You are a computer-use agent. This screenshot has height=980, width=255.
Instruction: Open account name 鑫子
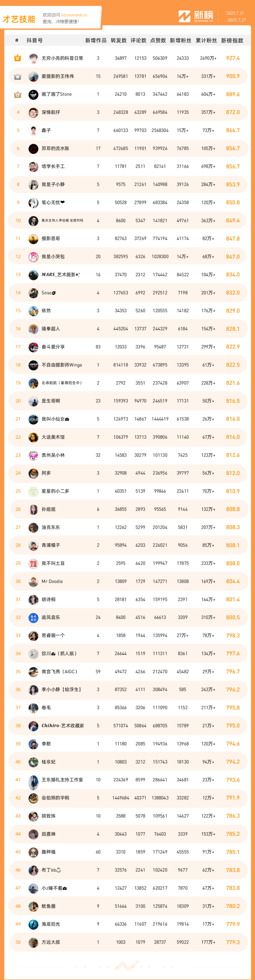tap(46, 131)
